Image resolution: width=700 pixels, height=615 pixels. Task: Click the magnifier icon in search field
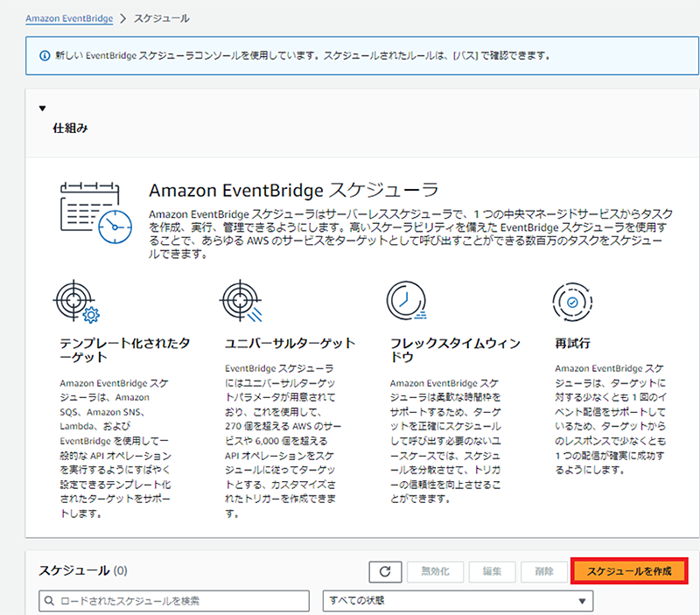[50, 601]
